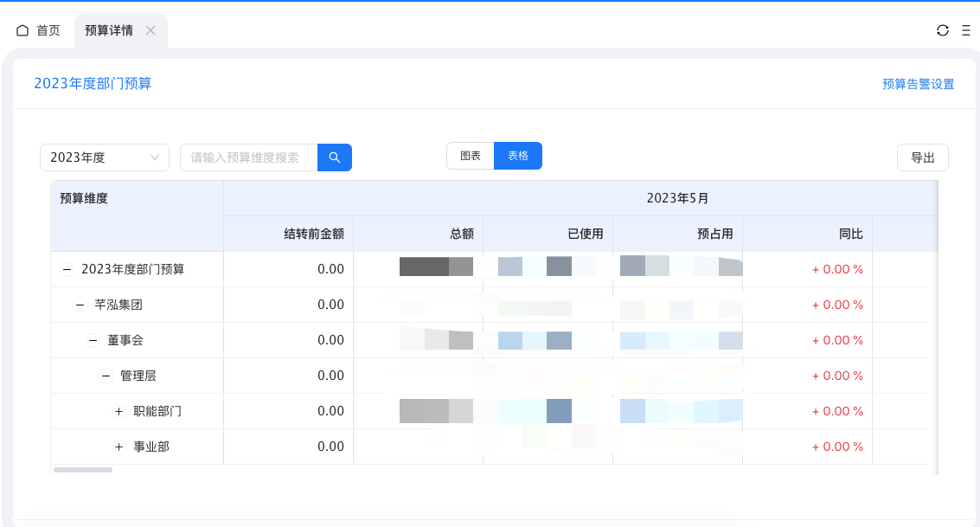The width and height of the screenshot is (980, 527).
Task: Expand the 事业部 node
Action: [x=119, y=447]
